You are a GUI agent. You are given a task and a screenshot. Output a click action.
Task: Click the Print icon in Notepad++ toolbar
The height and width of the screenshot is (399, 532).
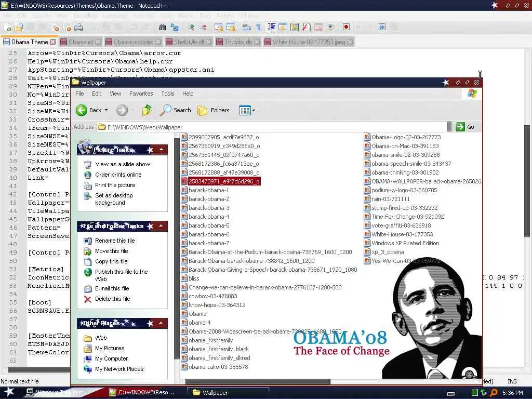tap(78, 28)
